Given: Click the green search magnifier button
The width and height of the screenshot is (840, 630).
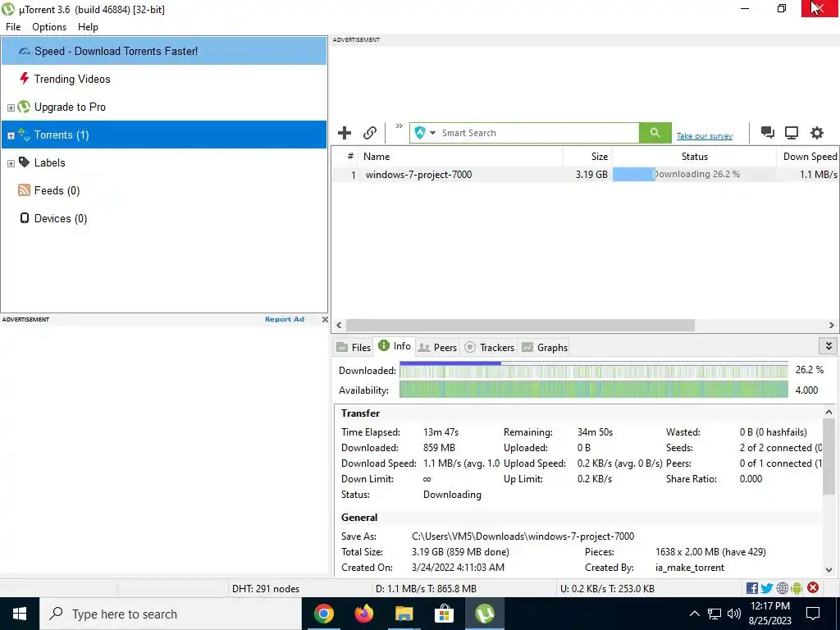Looking at the screenshot, I should (x=655, y=133).
